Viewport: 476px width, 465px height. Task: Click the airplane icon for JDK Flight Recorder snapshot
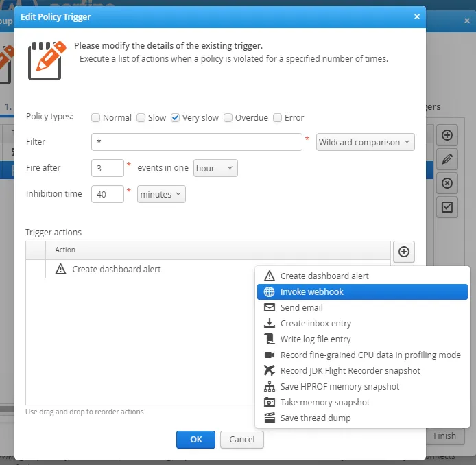point(270,370)
